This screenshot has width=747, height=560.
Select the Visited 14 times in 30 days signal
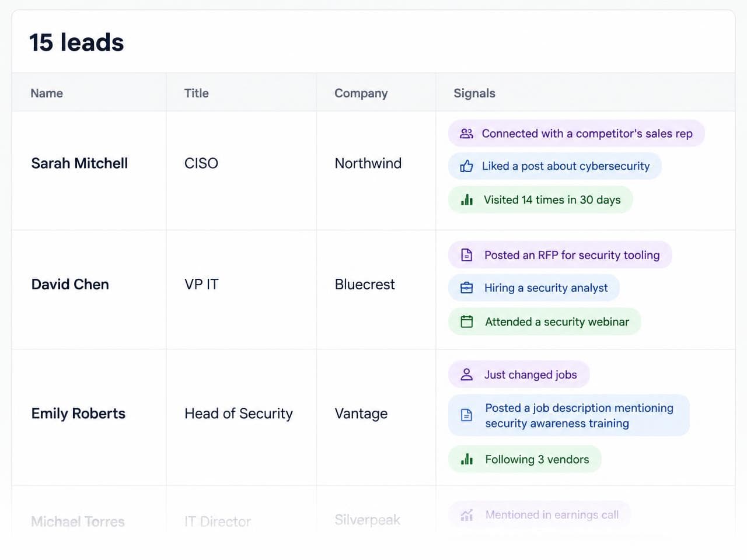(540, 200)
